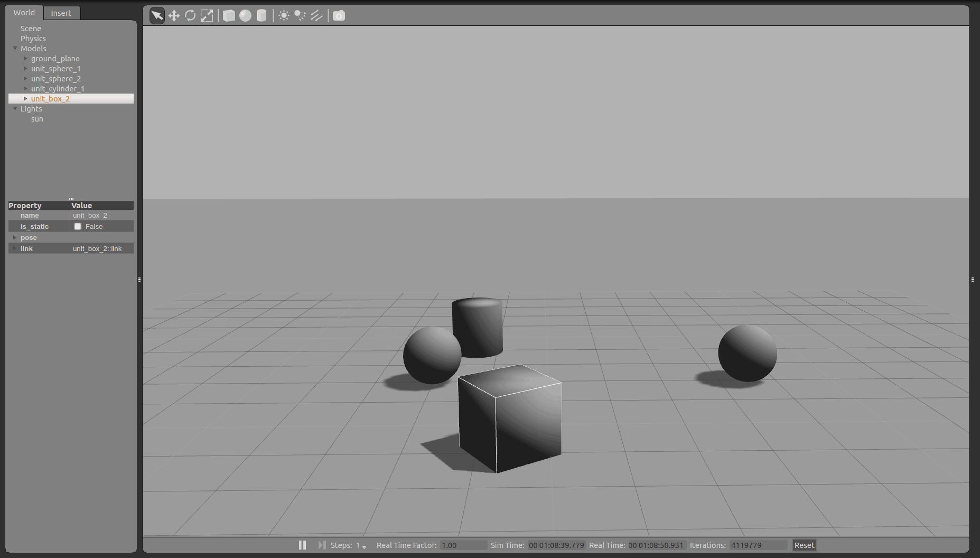Insert a cylinder shape from toolbar
Screen dimensions: 980x558
[262, 15]
